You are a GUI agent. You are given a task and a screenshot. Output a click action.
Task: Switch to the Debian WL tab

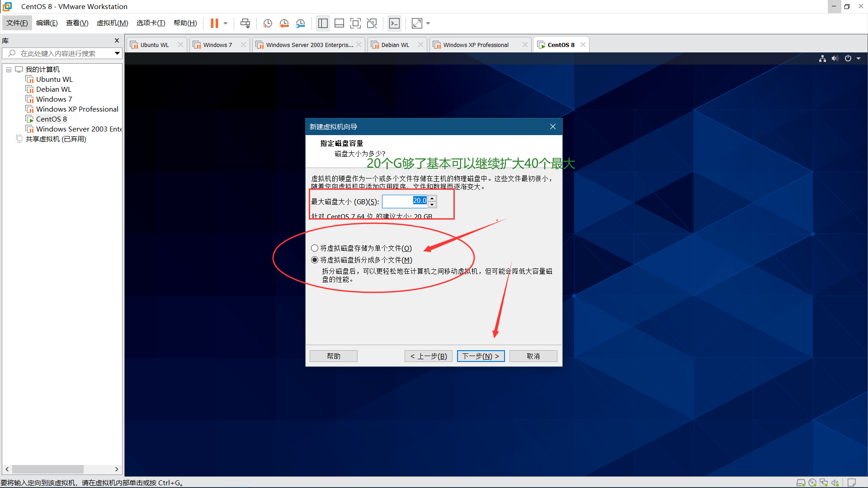[x=395, y=45]
